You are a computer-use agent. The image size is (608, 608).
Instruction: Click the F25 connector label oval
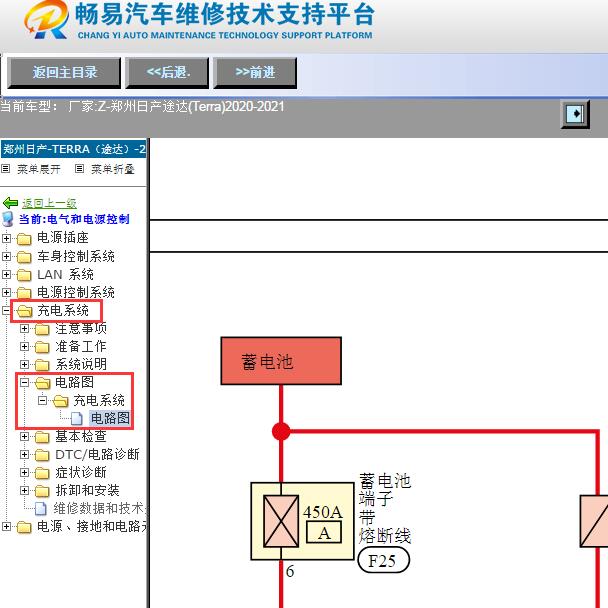(x=383, y=561)
